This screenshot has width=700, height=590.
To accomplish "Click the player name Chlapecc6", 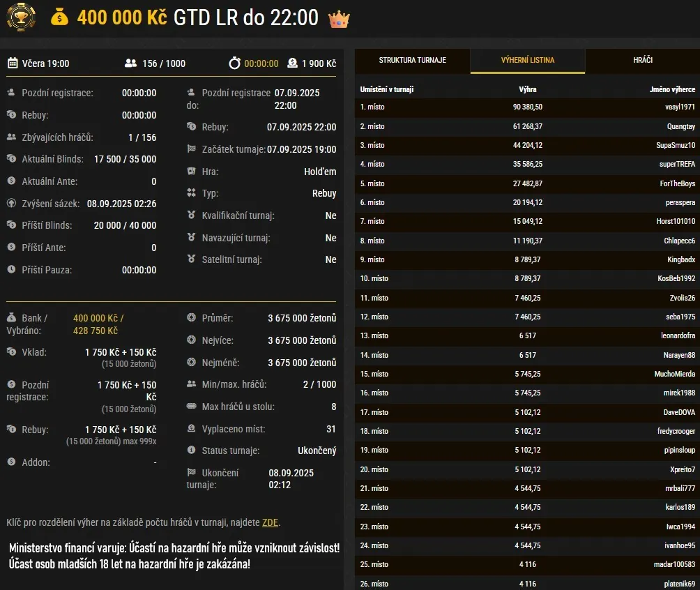I will pyautogui.click(x=680, y=241).
